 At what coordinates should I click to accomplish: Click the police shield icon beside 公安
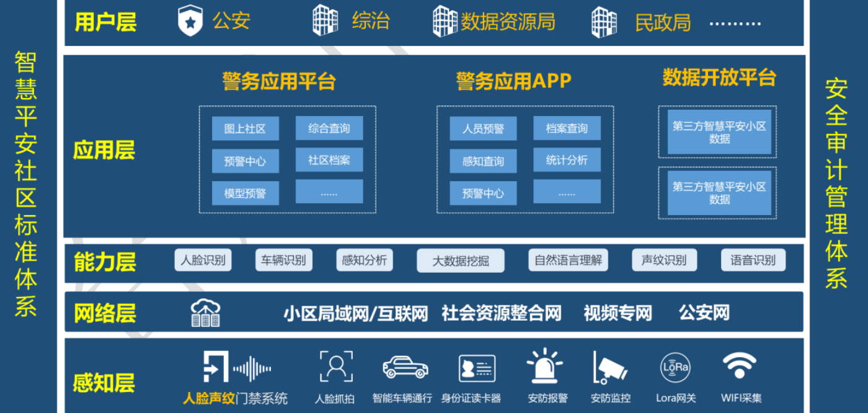tap(190, 22)
